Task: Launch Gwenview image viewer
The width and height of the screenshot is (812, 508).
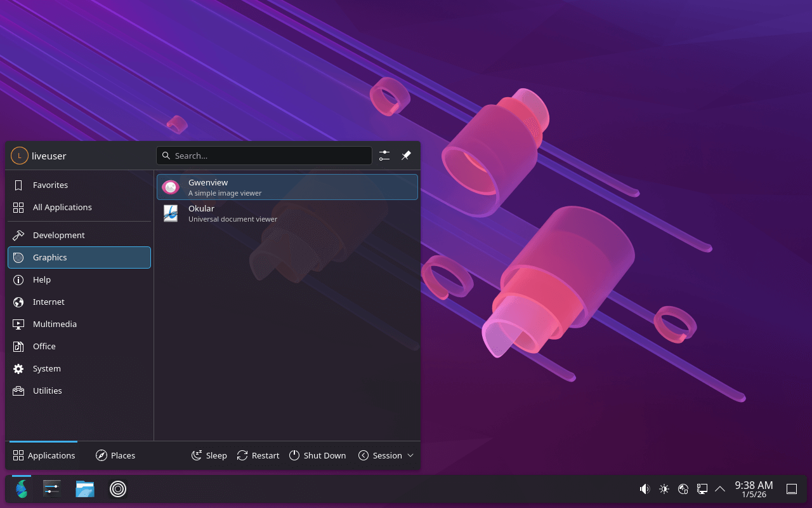Action: tap(287, 187)
